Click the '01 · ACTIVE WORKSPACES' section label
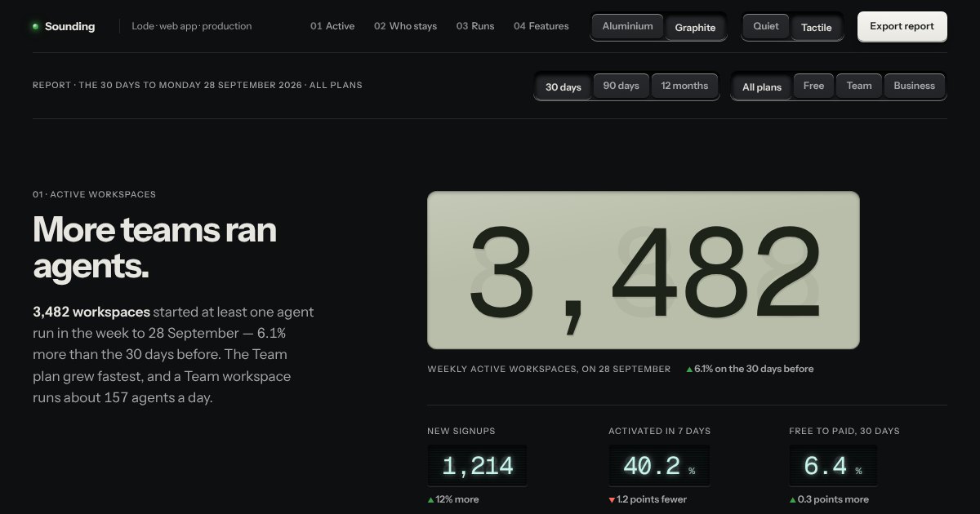 (94, 195)
